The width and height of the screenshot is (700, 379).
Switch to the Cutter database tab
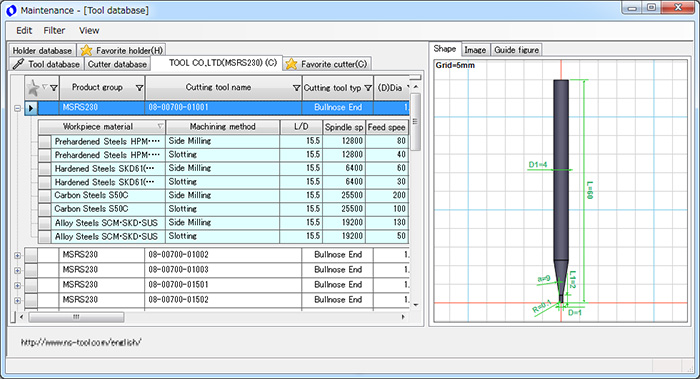click(x=117, y=64)
